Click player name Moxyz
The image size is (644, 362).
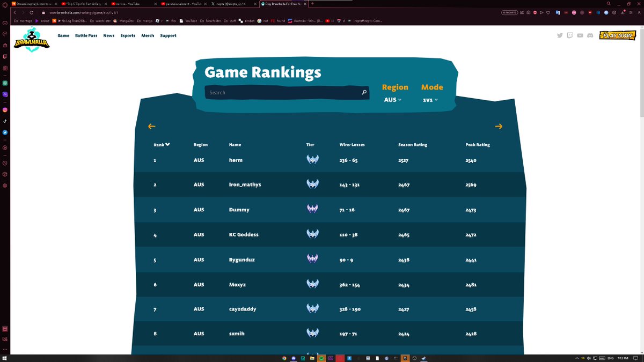pyautogui.click(x=237, y=284)
